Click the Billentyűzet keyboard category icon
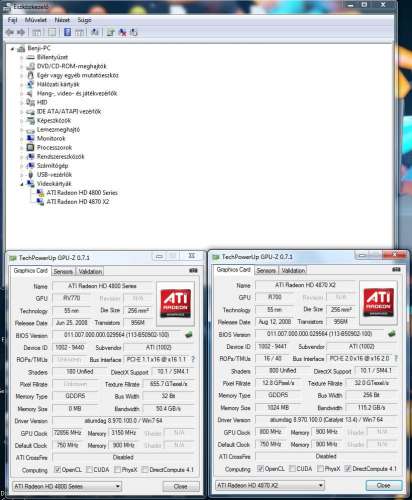 click(30, 57)
